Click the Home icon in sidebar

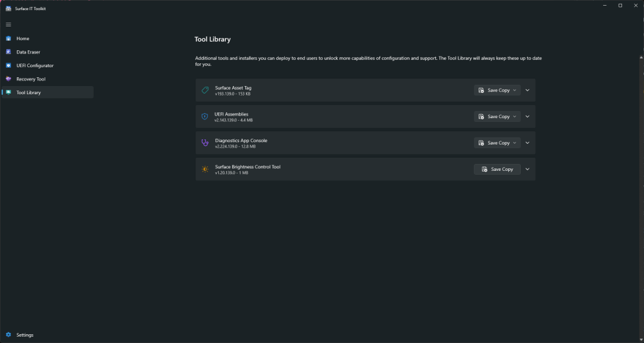point(8,38)
